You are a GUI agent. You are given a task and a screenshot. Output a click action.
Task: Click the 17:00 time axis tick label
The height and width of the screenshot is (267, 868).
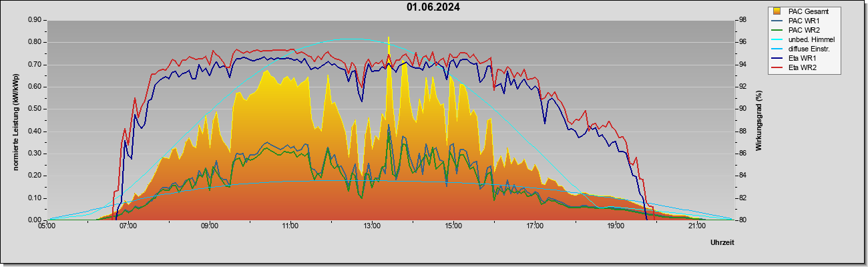(x=534, y=226)
